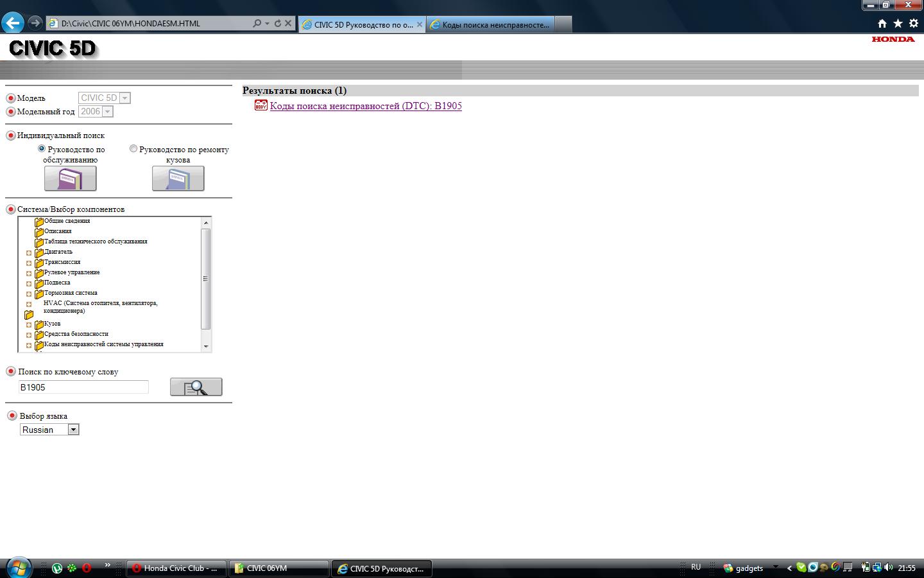Click the body repair manual book icon button
Viewport: 924px width, 578px height.
pyautogui.click(x=178, y=179)
